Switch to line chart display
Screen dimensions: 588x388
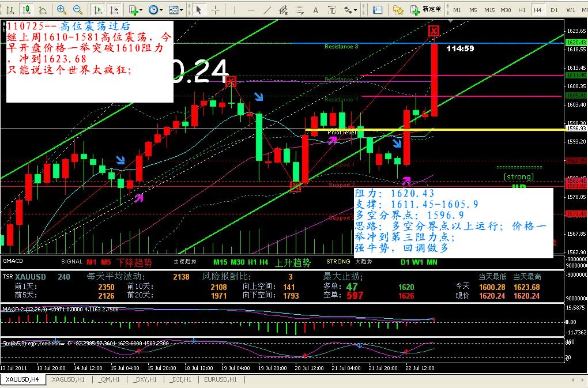(43, 10)
